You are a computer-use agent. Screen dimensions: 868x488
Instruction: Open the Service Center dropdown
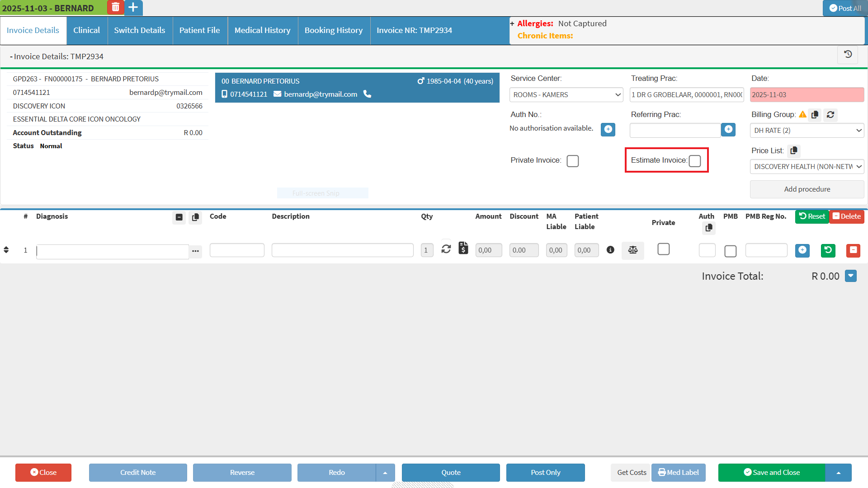(x=566, y=95)
